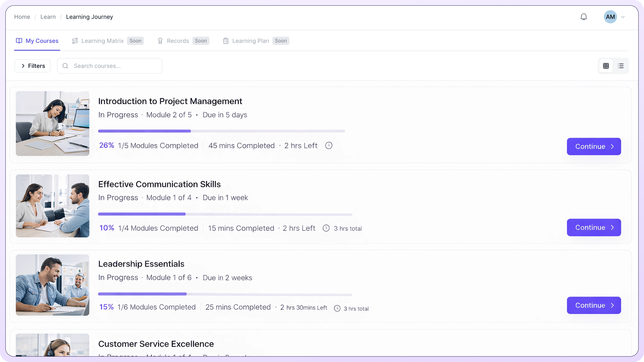Click the clock icon in Project Management row

click(x=329, y=145)
